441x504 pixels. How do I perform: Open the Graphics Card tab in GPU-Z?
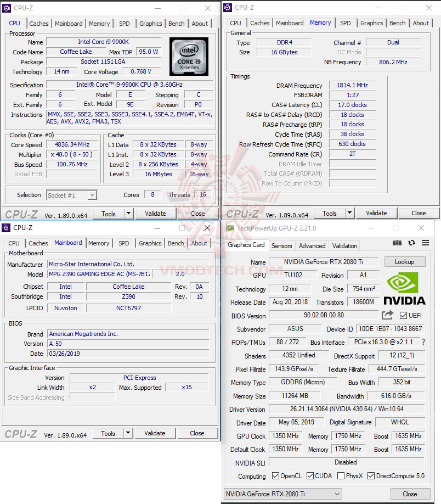point(246,245)
